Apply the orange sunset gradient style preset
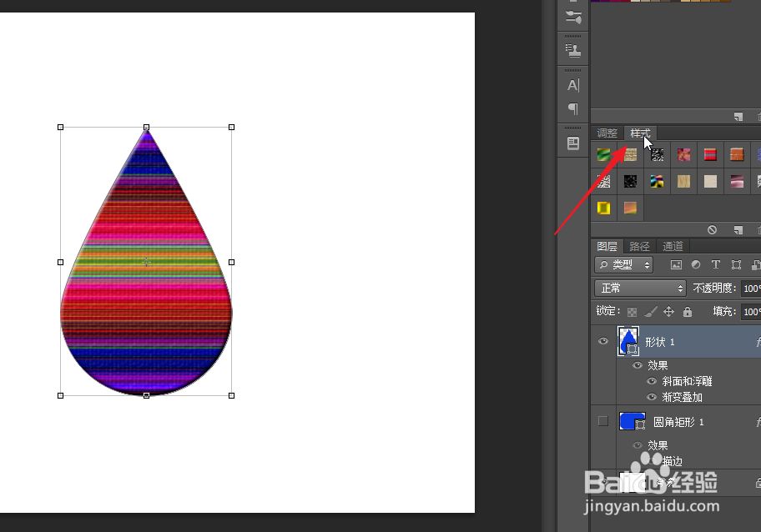The width and height of the screenshot is (761, 532). click(x=631, y=208)
